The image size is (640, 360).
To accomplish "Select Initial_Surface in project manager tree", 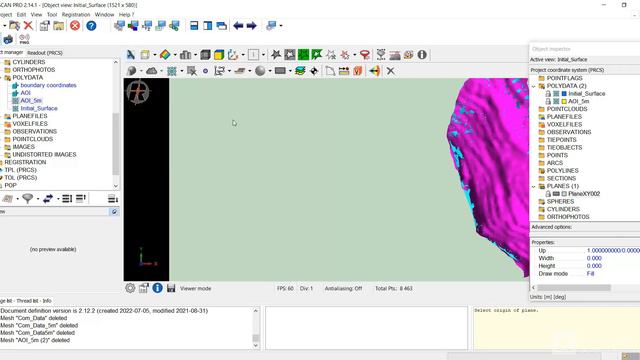I will click(x=39, y=109).
